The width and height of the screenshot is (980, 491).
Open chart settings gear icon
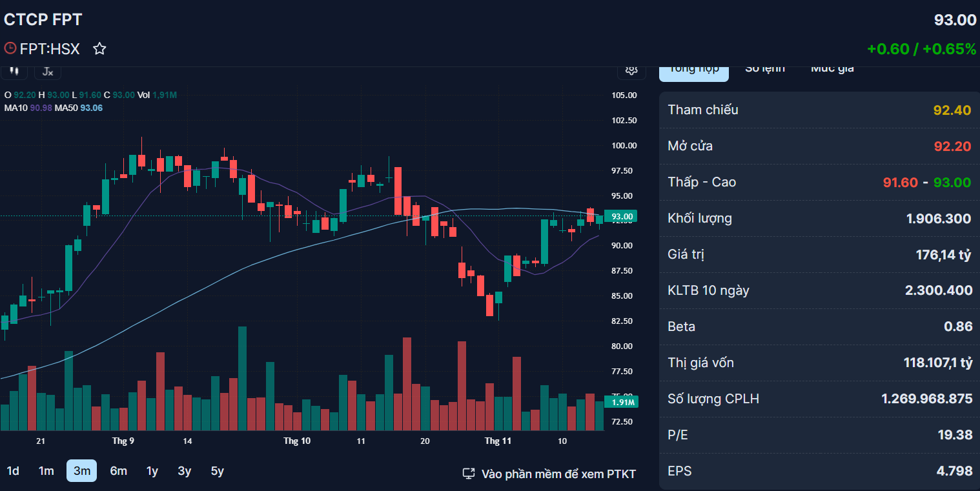632,70
